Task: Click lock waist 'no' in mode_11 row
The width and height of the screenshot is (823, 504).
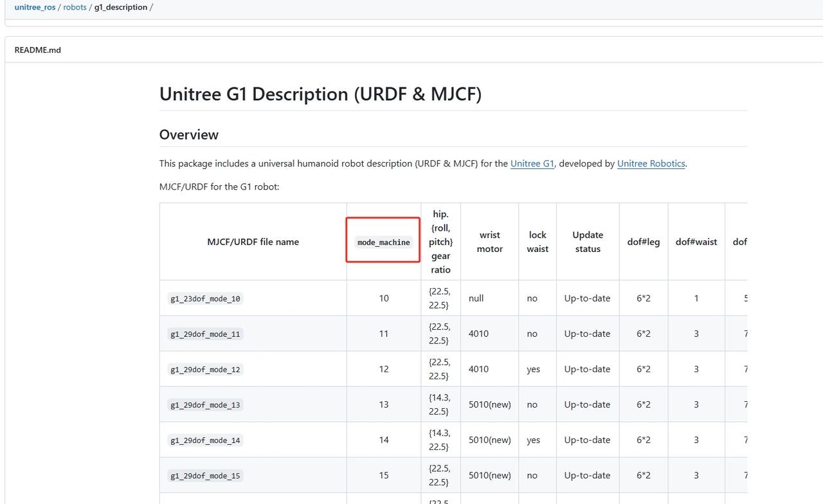Action: coord(532,334)
